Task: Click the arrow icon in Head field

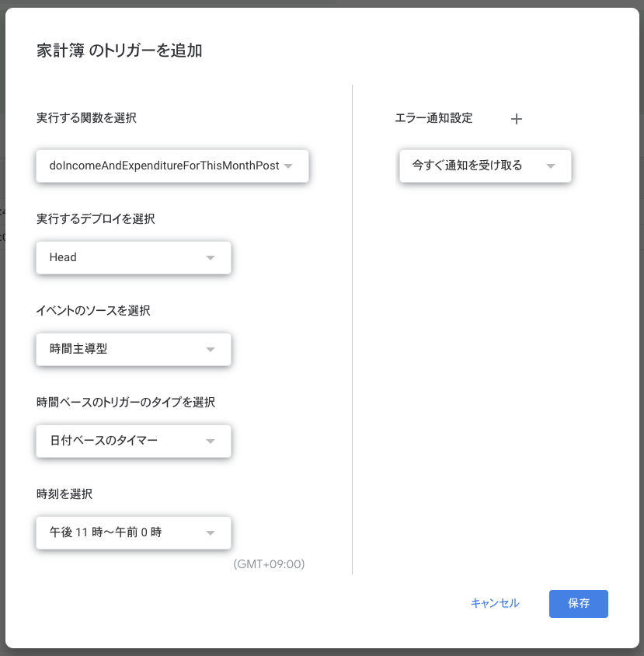Action: [x=210, y=258]
